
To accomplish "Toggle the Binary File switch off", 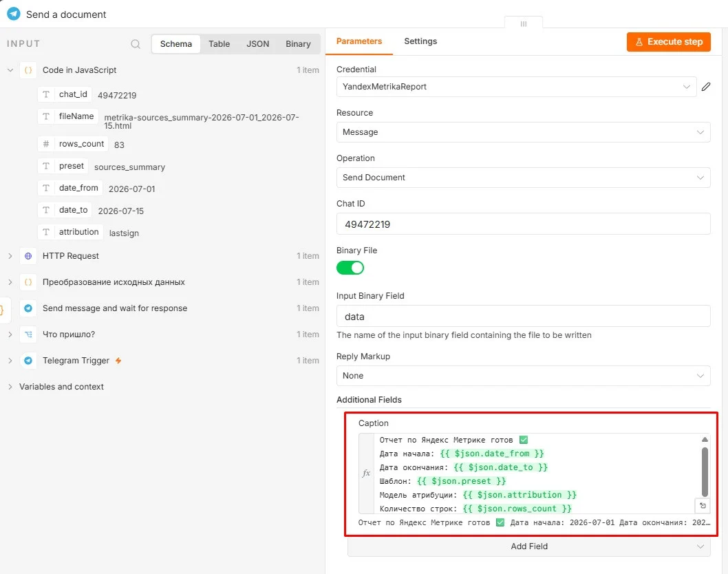I will point(350,268).
